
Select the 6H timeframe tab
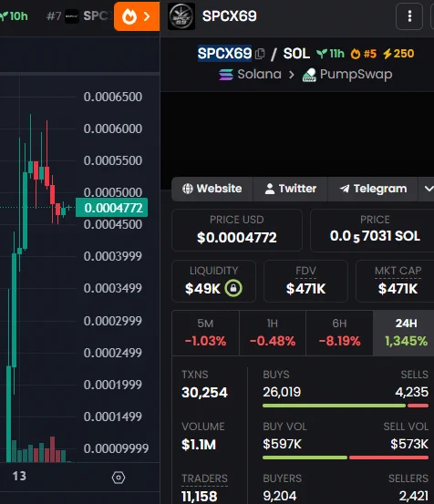[339, 333]
